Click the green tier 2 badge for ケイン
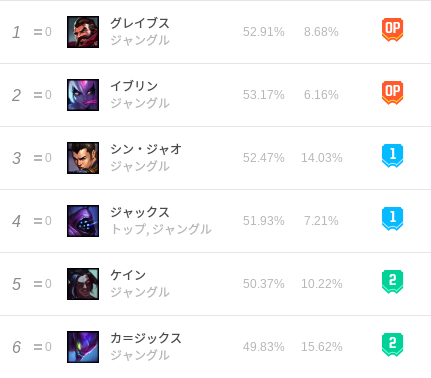 (x=392, y=282)
